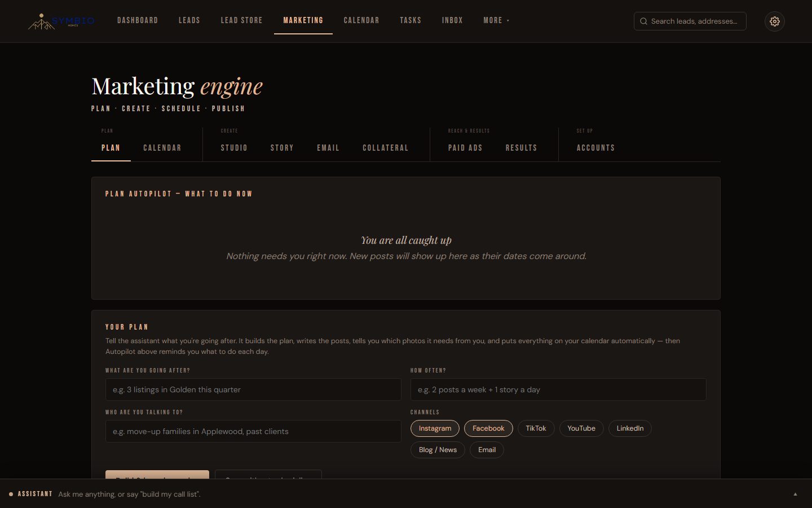812x508 pixels.
Task: Focus the Search leads, addresses field
Action: (690, 21)
